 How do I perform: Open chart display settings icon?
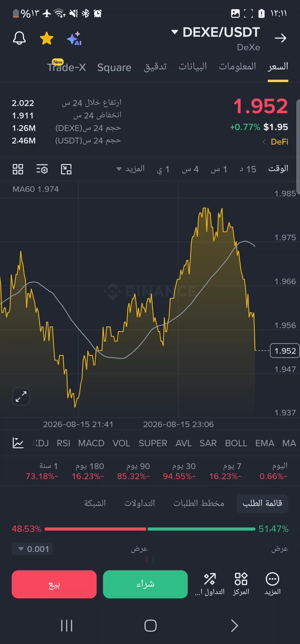tap(42, 169)
